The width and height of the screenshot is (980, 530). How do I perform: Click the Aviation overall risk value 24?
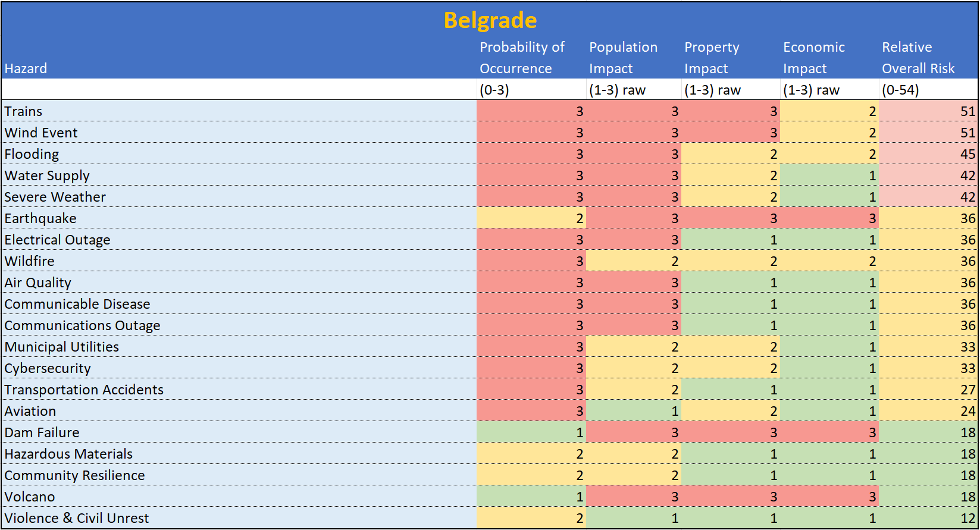(928, 411)
